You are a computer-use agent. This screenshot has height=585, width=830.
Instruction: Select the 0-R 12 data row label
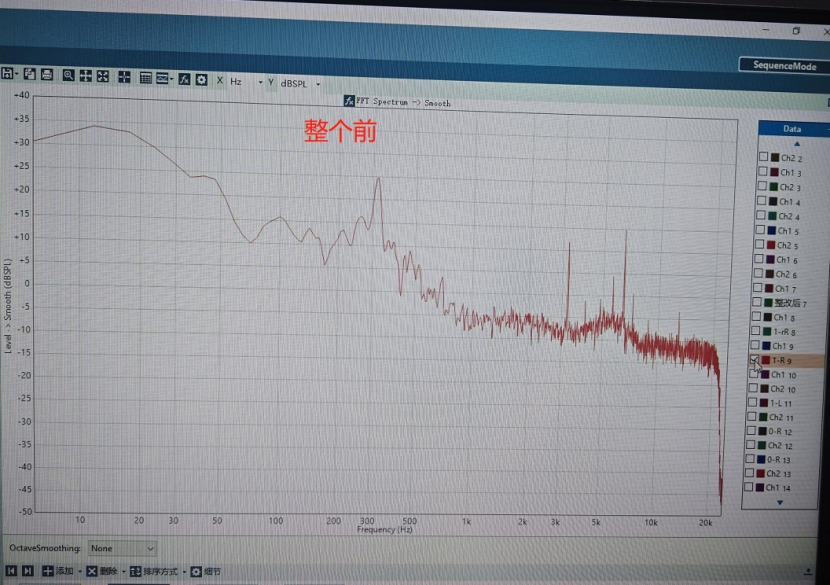[x=780, y=431]
